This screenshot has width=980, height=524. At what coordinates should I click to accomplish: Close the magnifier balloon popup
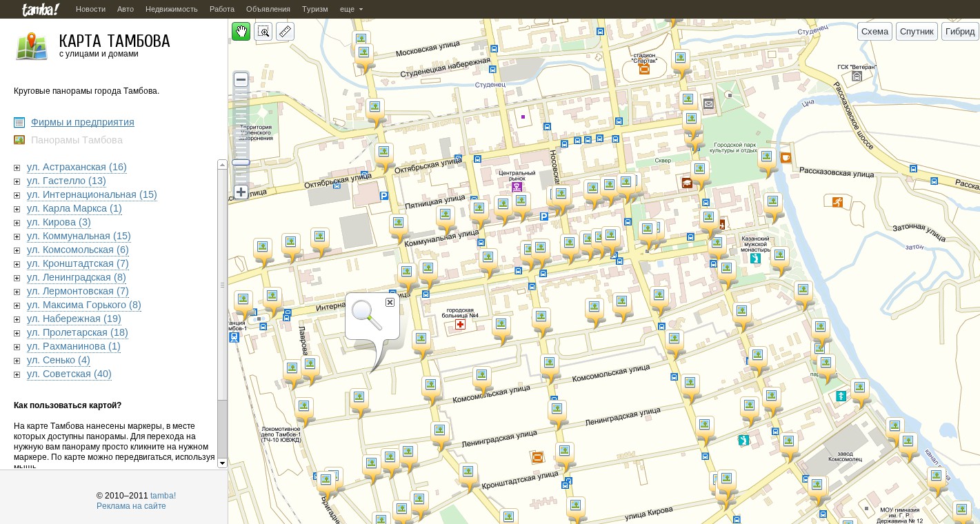(390, 303)
